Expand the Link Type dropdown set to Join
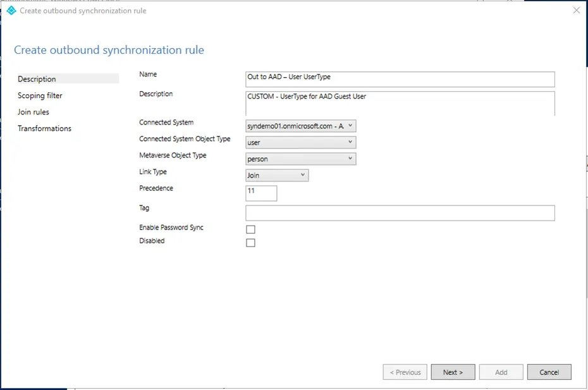 (277, 176)
